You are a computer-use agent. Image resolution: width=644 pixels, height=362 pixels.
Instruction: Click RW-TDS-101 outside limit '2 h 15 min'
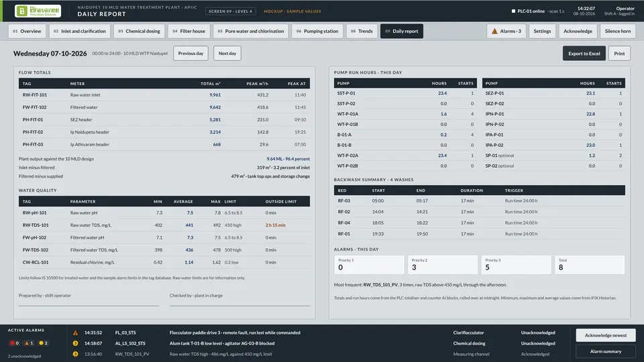(x=276, y=225)
